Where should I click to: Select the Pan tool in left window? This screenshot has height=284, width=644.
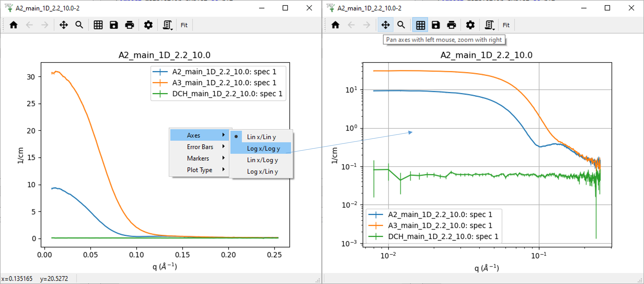64,25
